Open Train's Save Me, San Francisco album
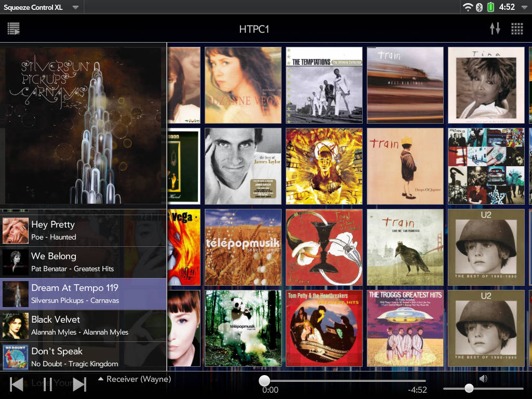Viewport: 532px width, 399px height. [x=405, y=247]
